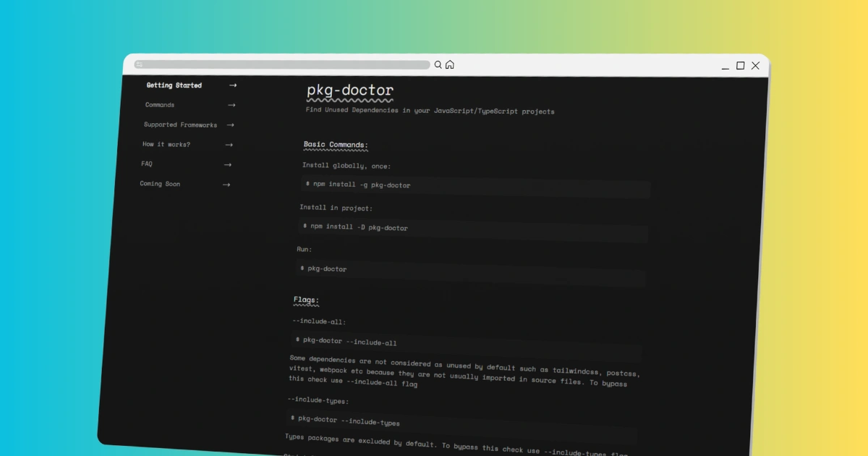Viewport: 868px width, 456px height.
Task: Open the Supported Frameworks page
Action: [x=180, y=124]
